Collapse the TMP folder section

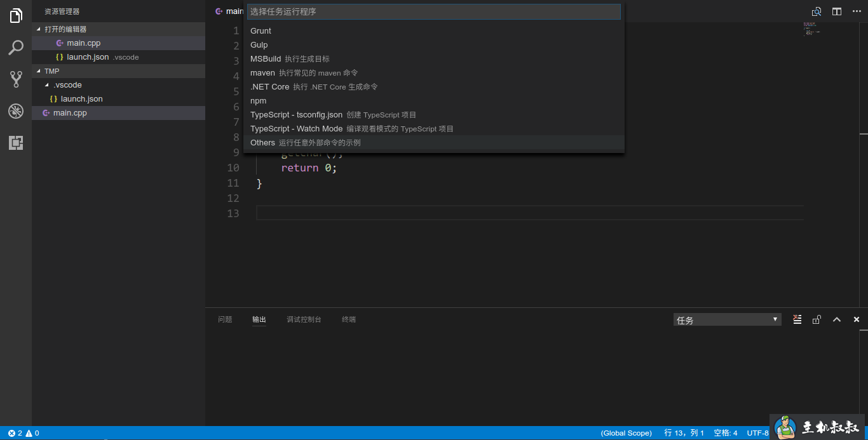point(118,71)
